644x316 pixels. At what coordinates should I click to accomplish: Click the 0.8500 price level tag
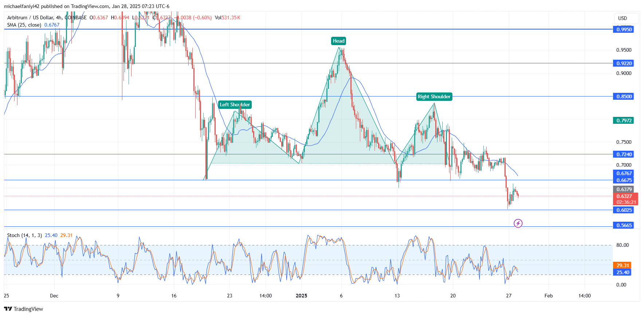click(624, 96)
